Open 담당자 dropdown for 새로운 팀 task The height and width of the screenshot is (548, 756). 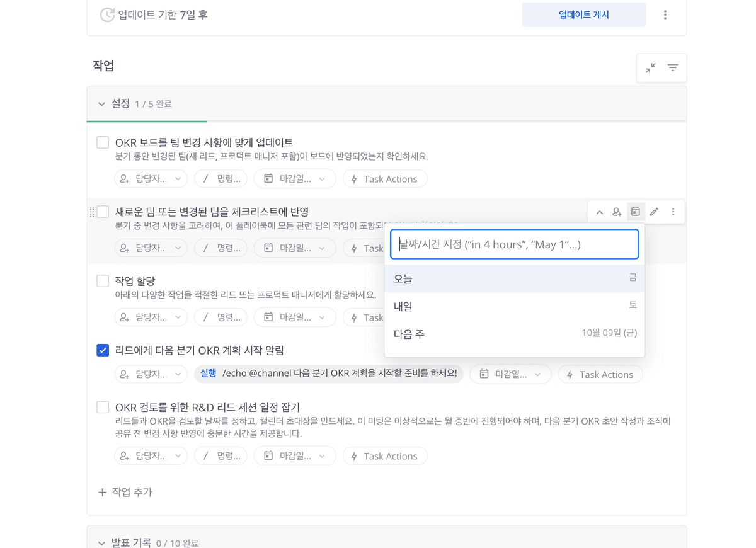tap(151, 248)
